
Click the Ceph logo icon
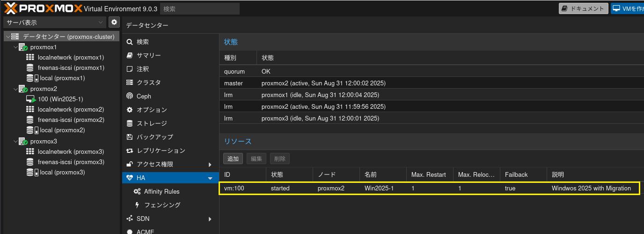coord(130,96)
